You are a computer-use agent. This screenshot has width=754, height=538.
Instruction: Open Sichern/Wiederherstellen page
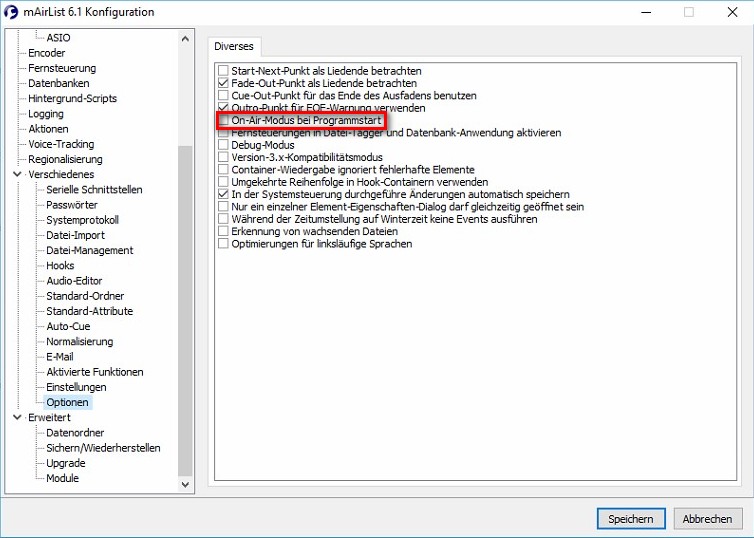point(103,448)
